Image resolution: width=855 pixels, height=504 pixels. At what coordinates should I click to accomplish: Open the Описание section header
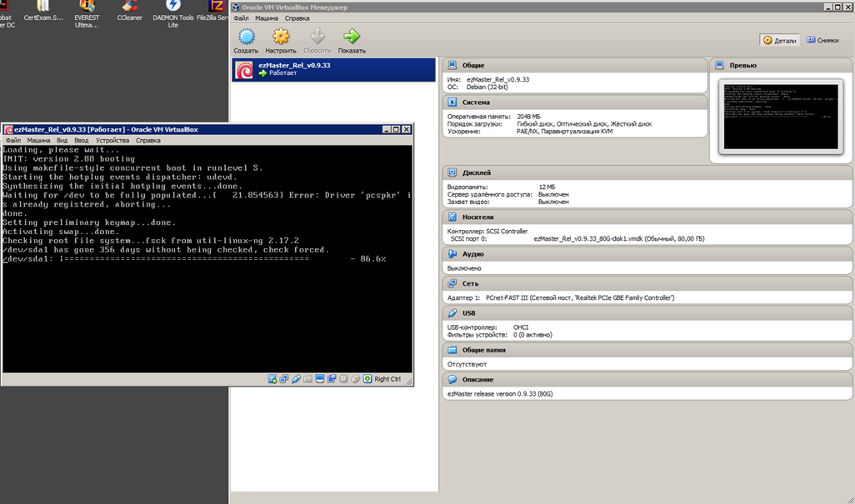tap(647, 380)
